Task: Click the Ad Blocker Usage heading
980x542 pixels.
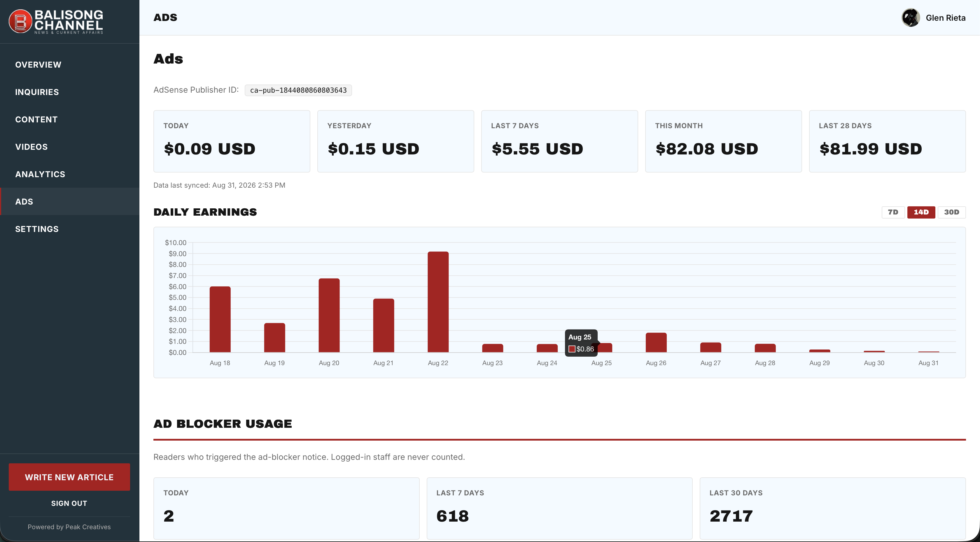Action: pos(223,423)
